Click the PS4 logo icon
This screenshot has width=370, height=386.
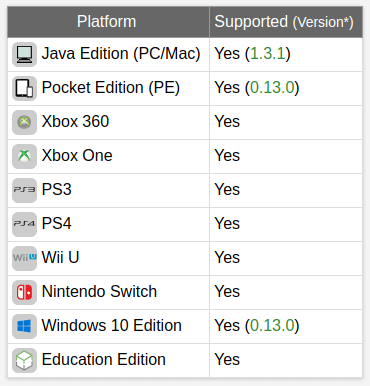click(x=24, y=224)
